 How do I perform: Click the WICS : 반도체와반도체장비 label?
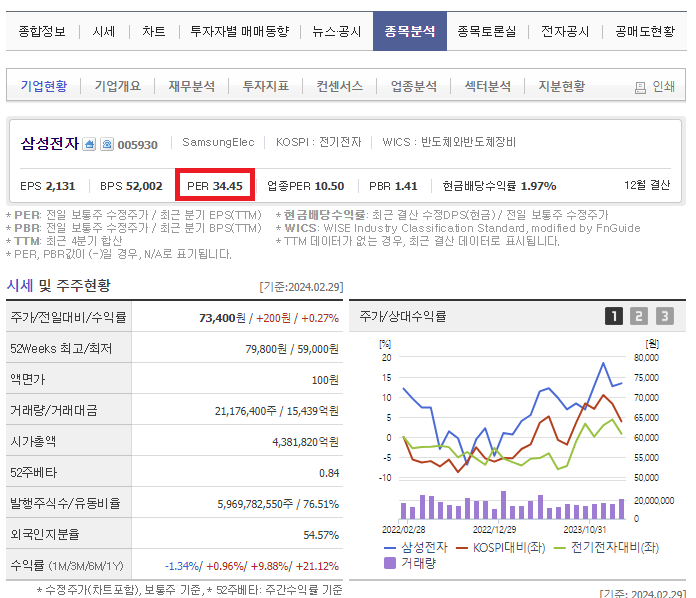(x=449, y=142)
